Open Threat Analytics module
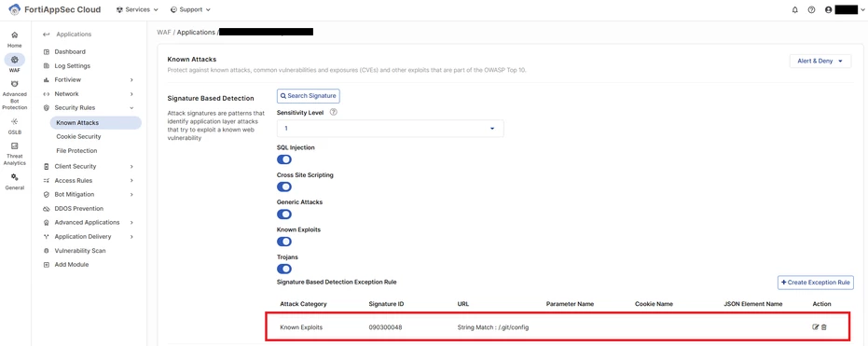Image resolution: width=868 pixels, height=346 pixels. [14, 154]
